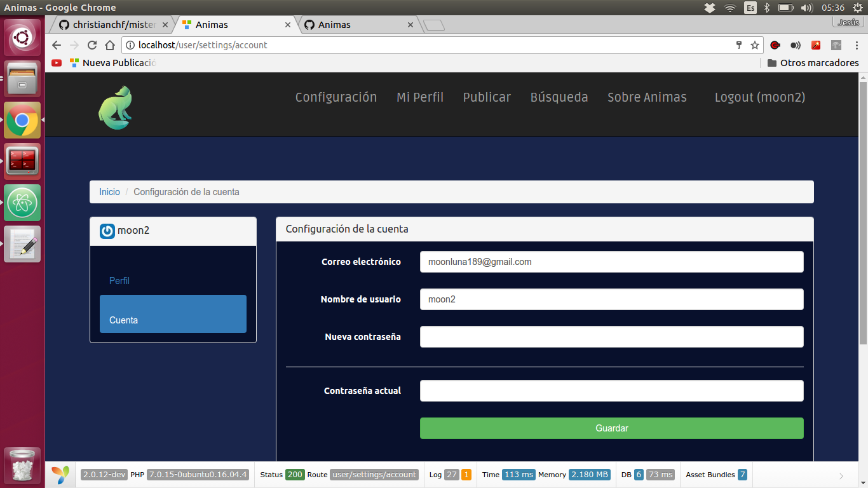Open the red terminal launcher icon
Viewport: 868px width, 488px height.
pos(22,161)
